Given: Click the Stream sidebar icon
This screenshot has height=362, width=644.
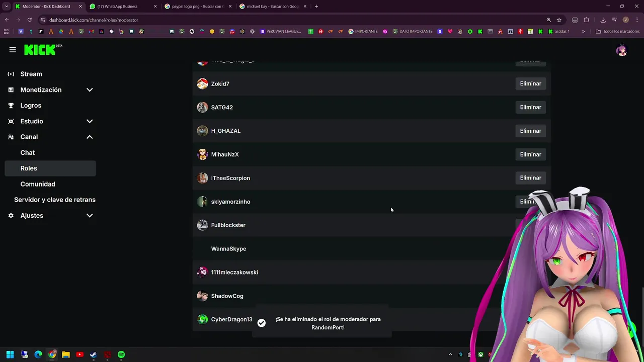Looking at the screenshot, I should pyautogui.click(x=11, y=74).
